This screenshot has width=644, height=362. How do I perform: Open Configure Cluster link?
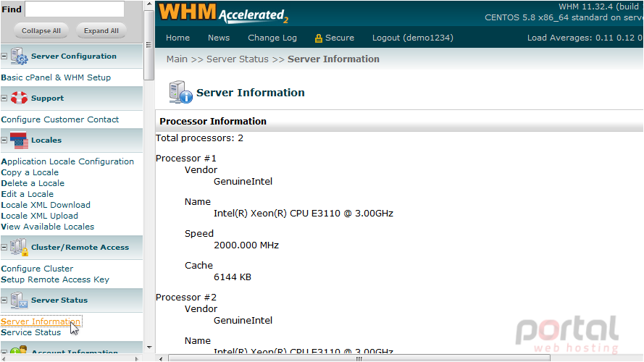(37, 269)
